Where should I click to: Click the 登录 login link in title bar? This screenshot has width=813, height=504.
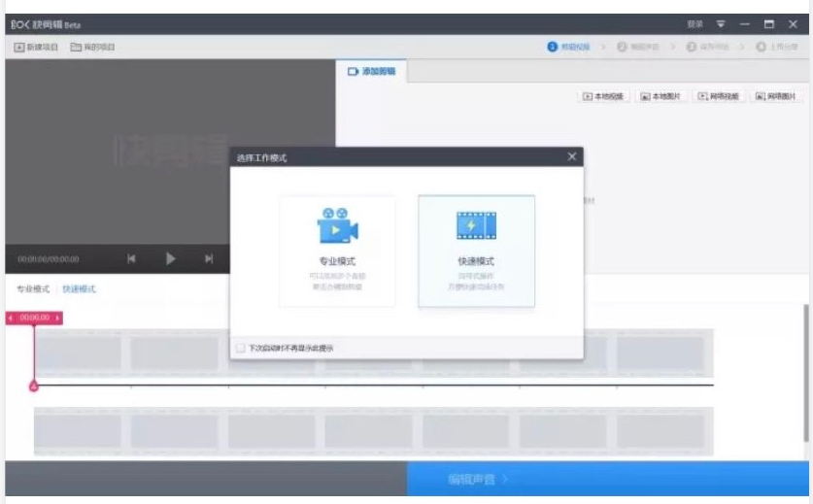pyautogui.click(x=694, y=24)
